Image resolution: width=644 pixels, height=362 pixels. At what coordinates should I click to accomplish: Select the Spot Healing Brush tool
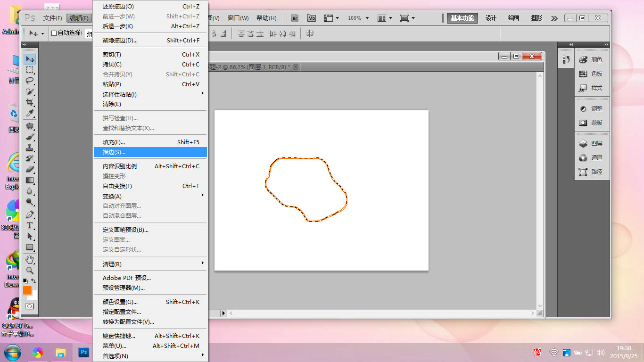(30, 126)
